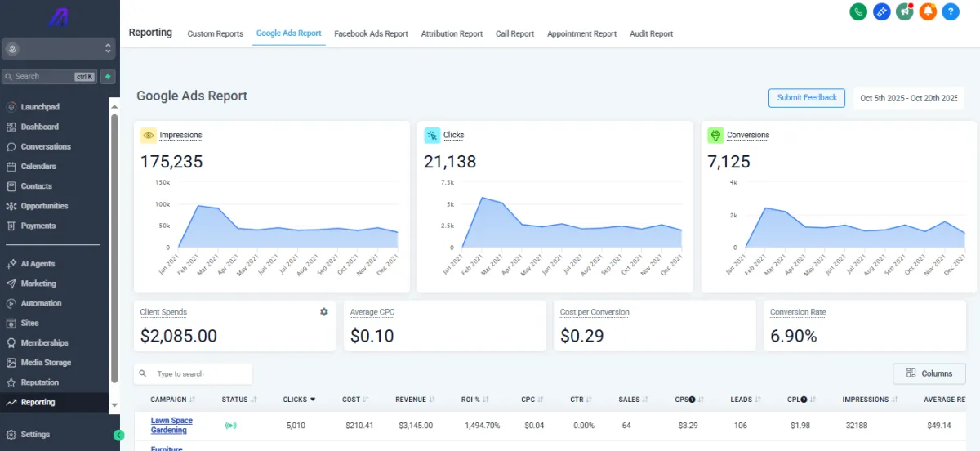Screen dimensions: 980x451
Task: Switch to Appointment Report tab
Action: 581,34
